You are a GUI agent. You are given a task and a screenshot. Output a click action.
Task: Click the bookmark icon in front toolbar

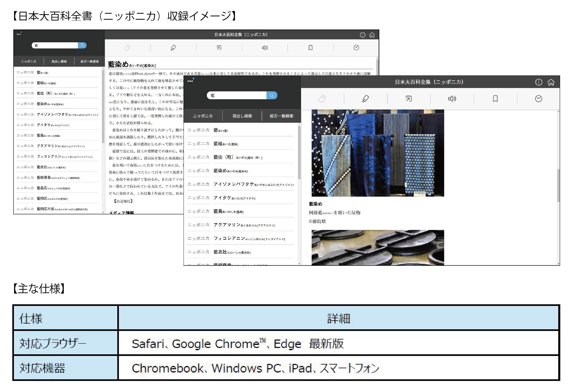(x=495, y=99)
